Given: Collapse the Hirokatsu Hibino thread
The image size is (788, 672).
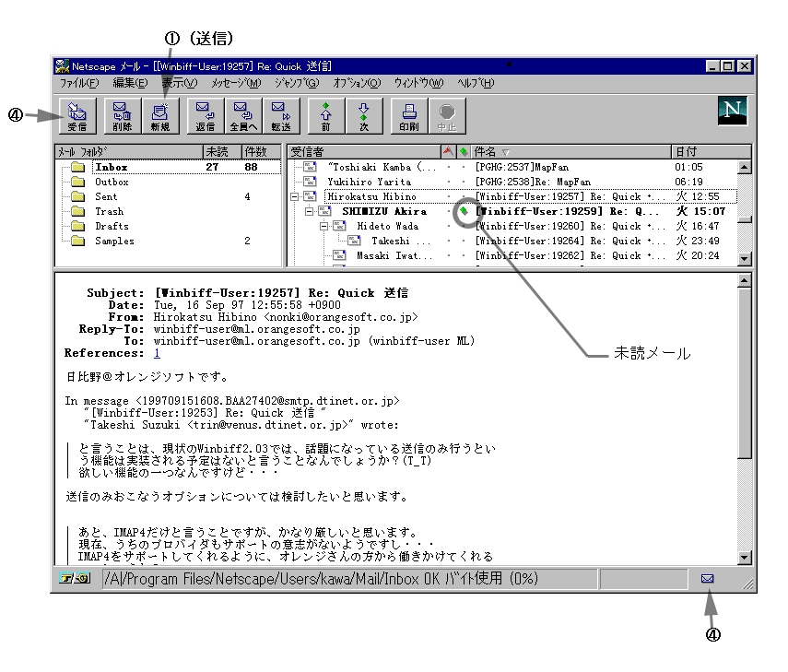Looking at the screenshot, I should (295, 196).
